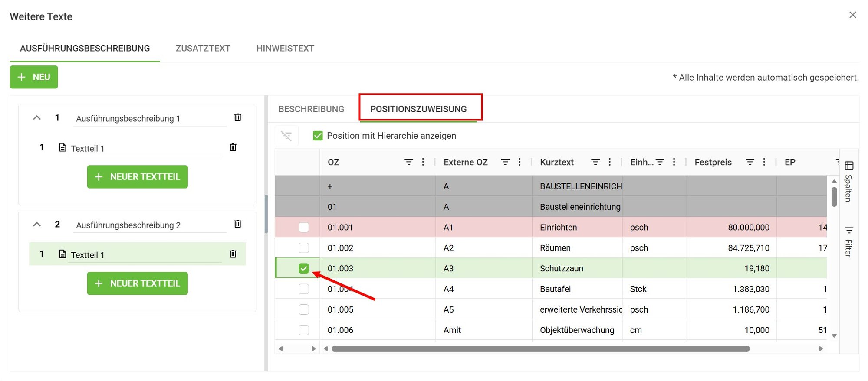Open Filter side panel
868x381 pixels.
pos(849,242)
